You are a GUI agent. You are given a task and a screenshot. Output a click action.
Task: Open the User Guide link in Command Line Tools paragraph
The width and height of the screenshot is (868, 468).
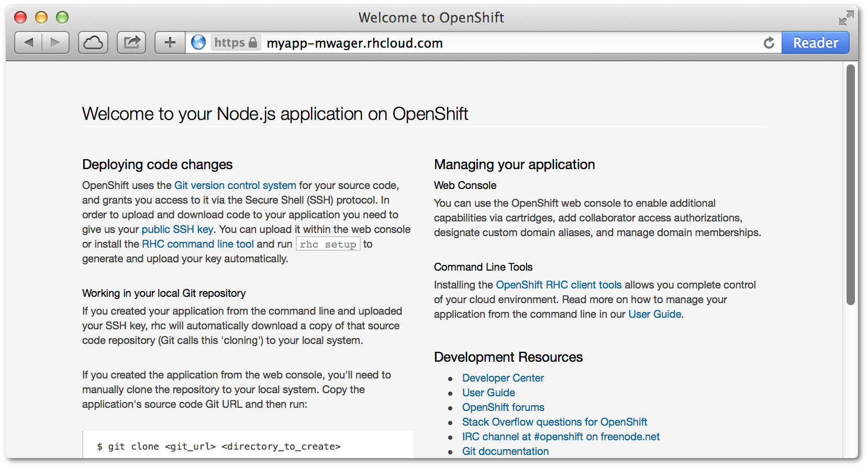point(655,314)
